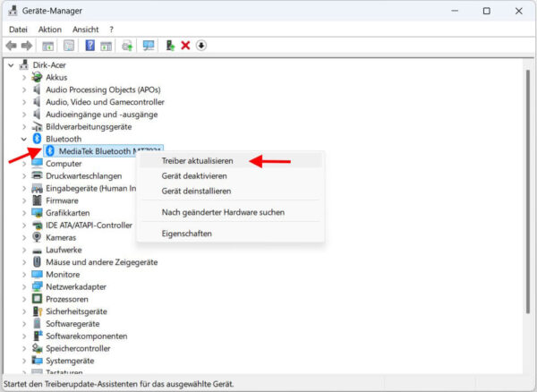Click the Scan for hardware changes monitor icon
537x392 pixels.
click(149, 45)
